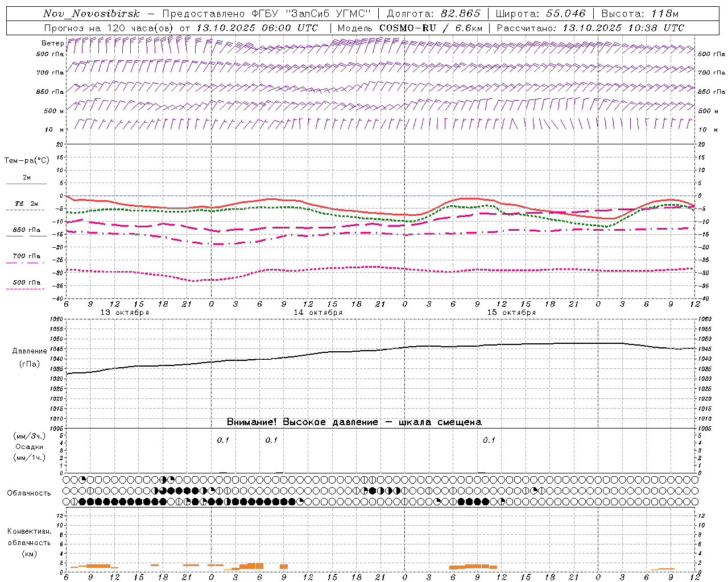Viewport: 728px width, 582px height.
Task: Click the Давление pressure panel label
Action: (29, 351)
